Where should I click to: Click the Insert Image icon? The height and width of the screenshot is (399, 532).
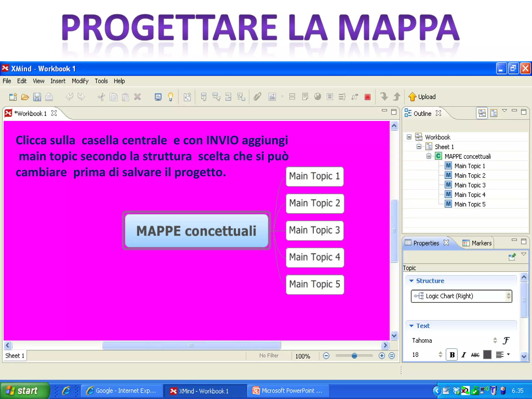[272, 97]
